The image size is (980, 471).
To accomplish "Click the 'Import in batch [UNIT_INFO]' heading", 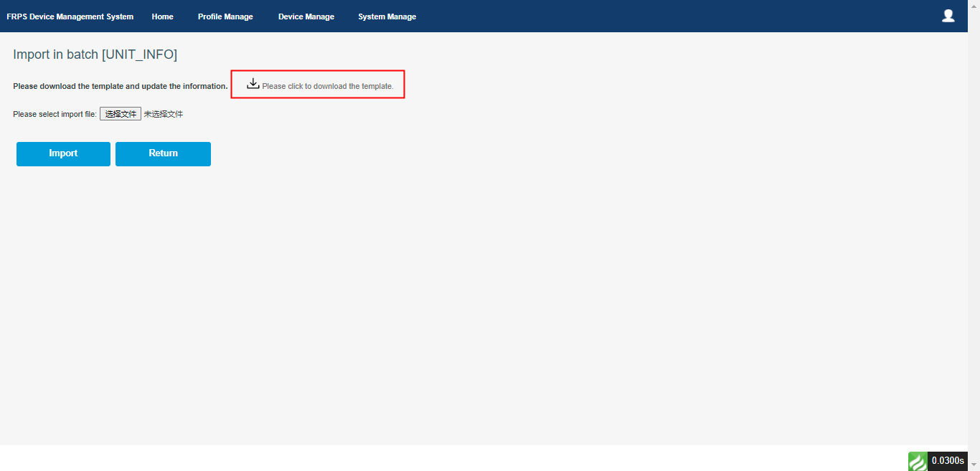I will tap(95, 54).
